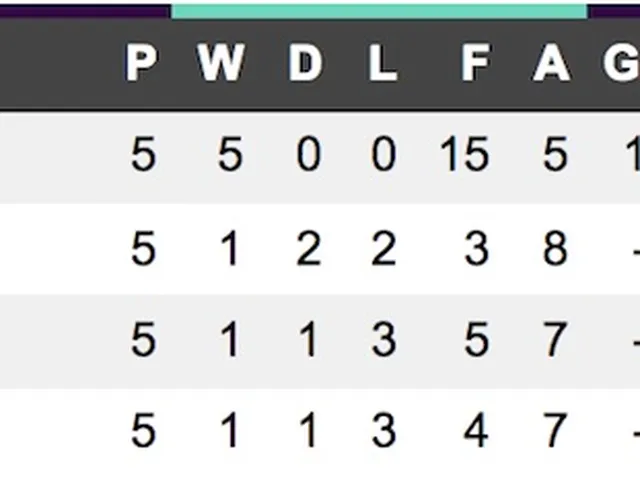Click draws value 2 in the second row
The width and height of the screenshot is (640, 480).
pyautogui.click(x=308, y=249)
